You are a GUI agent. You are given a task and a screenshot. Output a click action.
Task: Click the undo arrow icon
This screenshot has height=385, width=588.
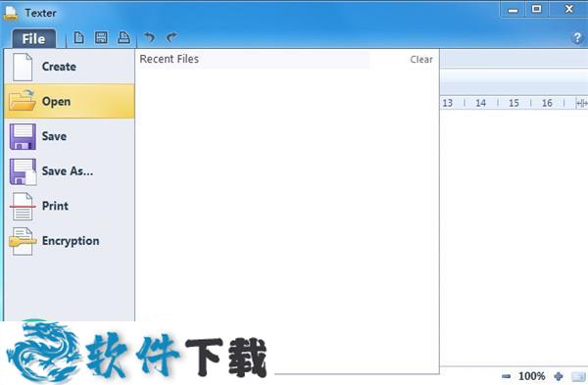tap(150, 37)
